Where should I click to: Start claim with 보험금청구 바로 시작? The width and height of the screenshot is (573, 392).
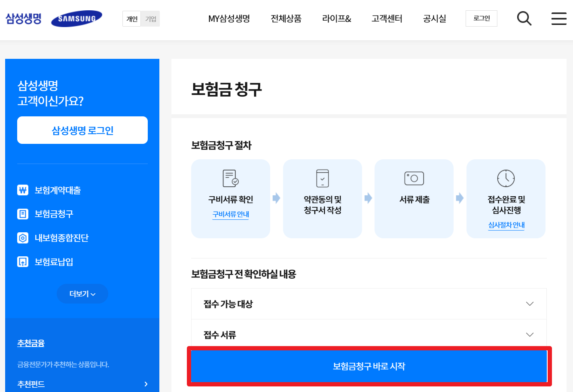(369, 366)
